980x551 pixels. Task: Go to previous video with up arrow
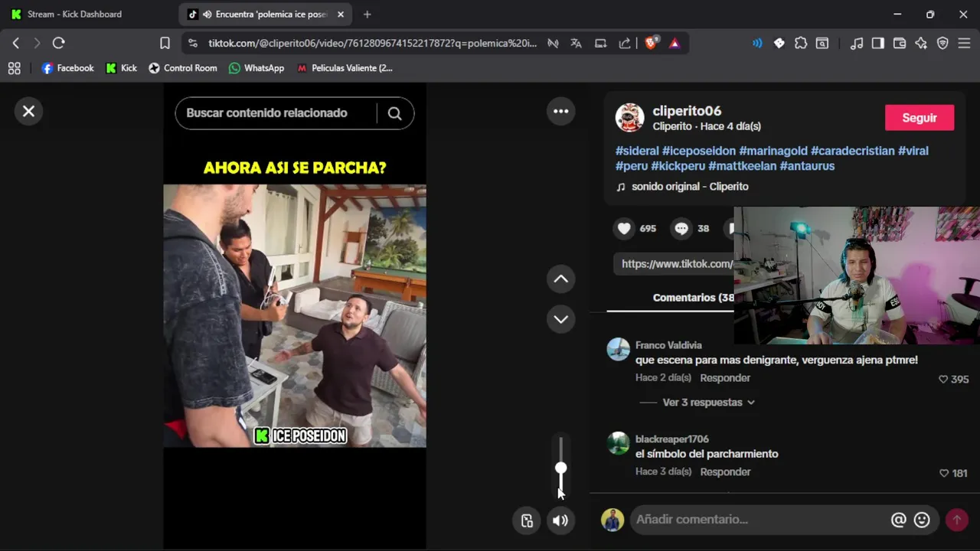pos(561,279)
